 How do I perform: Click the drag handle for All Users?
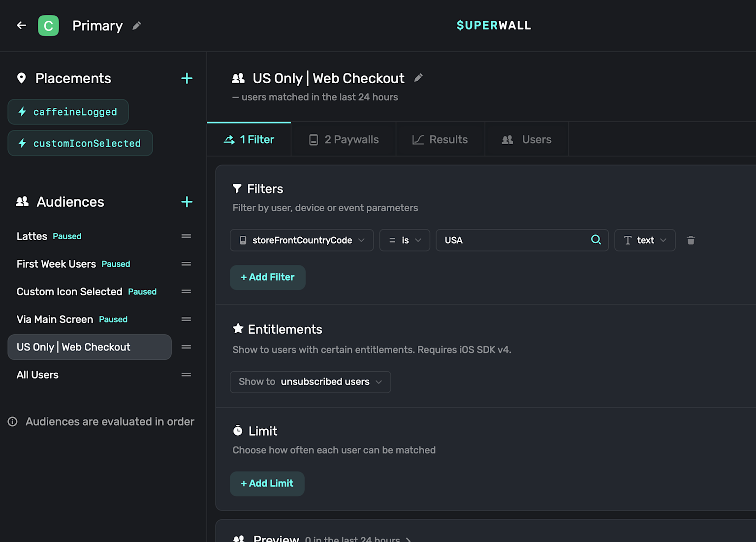click(x=186, y=375)
